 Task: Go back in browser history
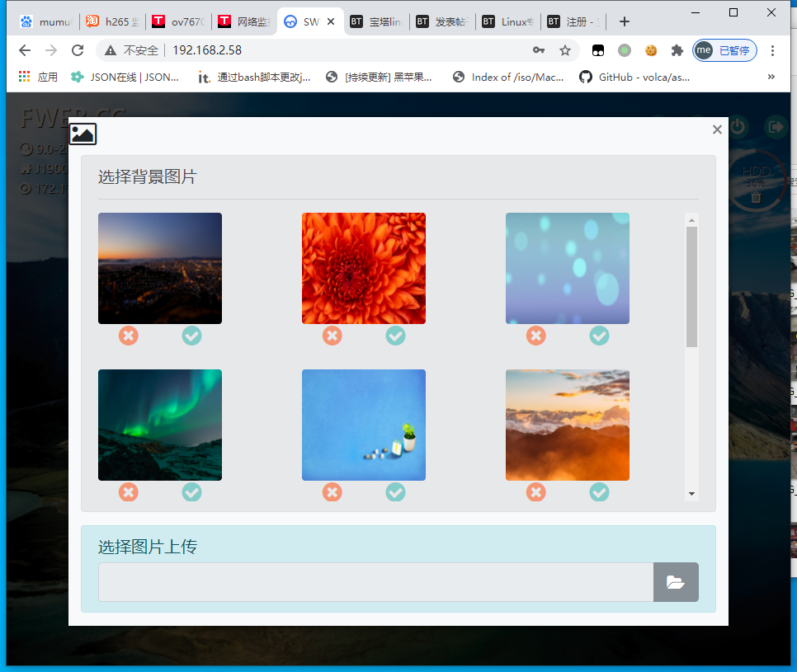click(x=25, y=50)
